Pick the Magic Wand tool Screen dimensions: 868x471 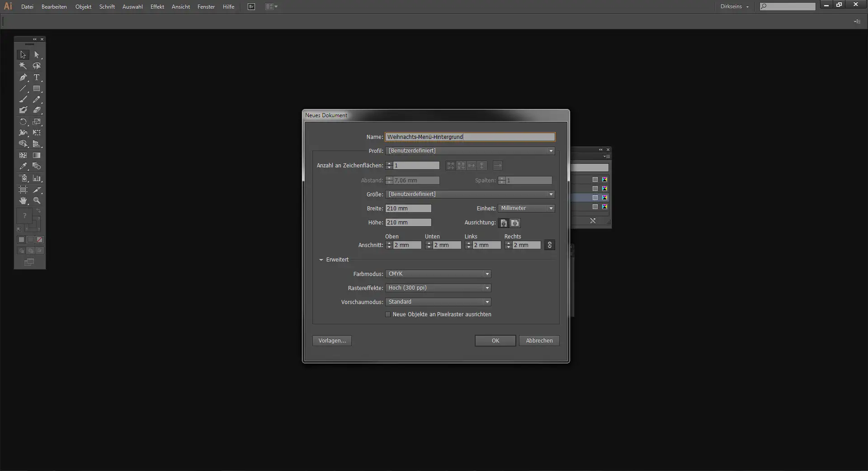pos(23,66)
